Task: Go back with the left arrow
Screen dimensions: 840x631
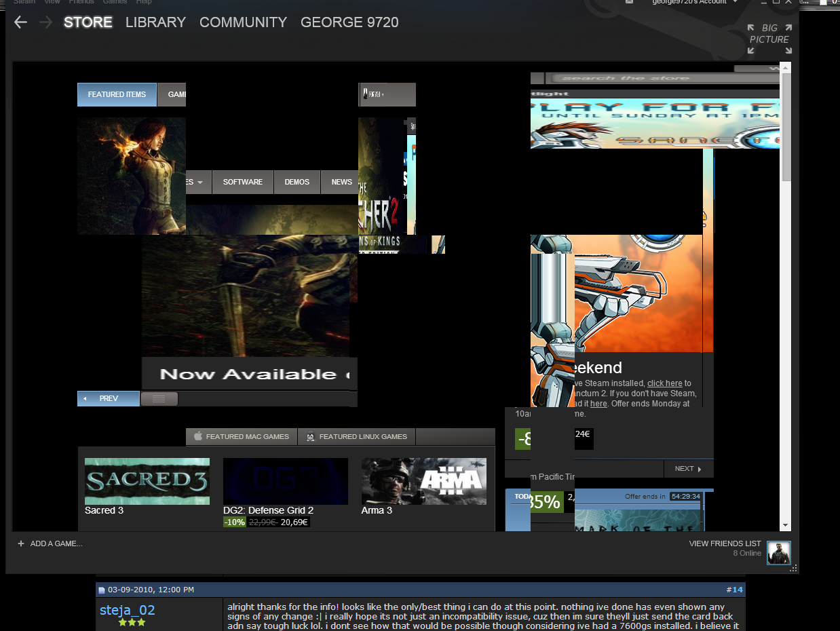Action: click(20, 22)
